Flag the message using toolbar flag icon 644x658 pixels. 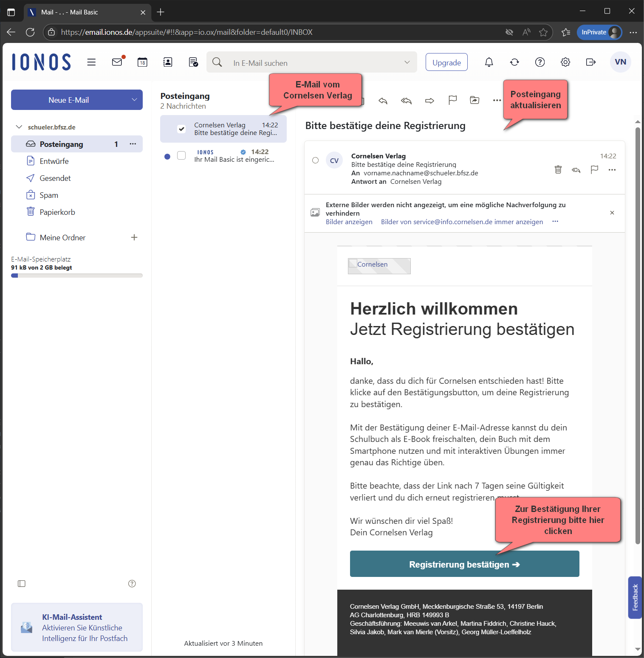452,100
